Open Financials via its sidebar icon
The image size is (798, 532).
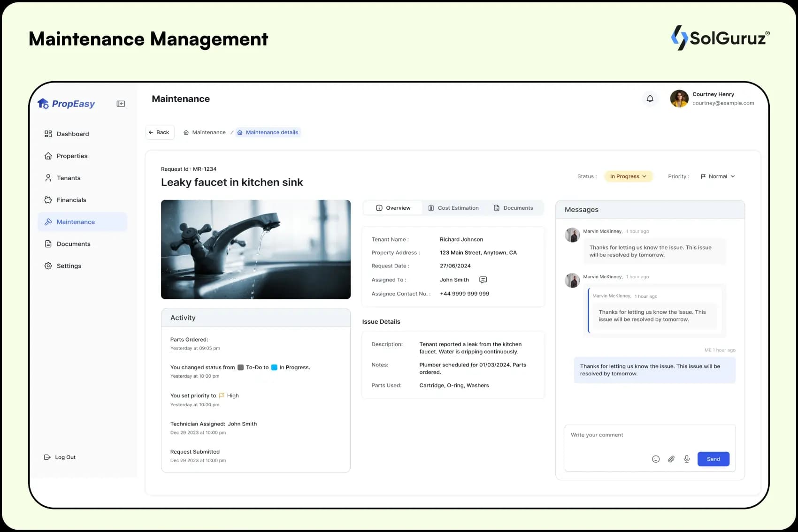point(48,199)
